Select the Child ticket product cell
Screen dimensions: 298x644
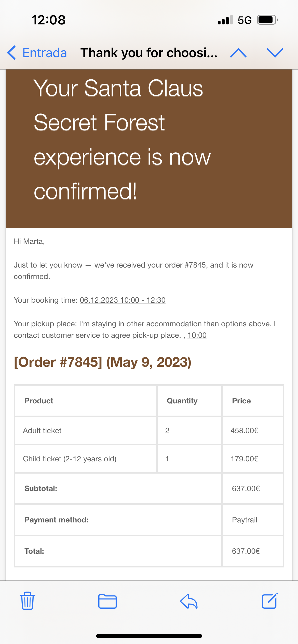[70, 459]
